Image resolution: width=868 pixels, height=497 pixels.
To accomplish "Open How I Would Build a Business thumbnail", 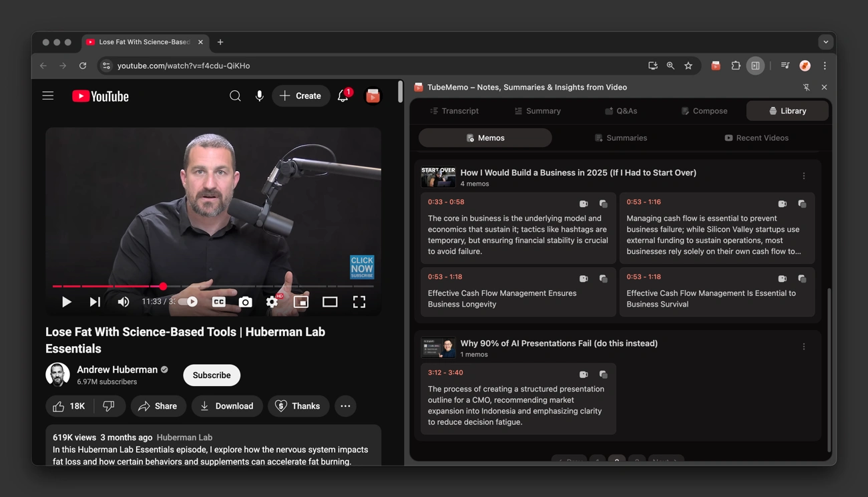I will tap(439, 177).
